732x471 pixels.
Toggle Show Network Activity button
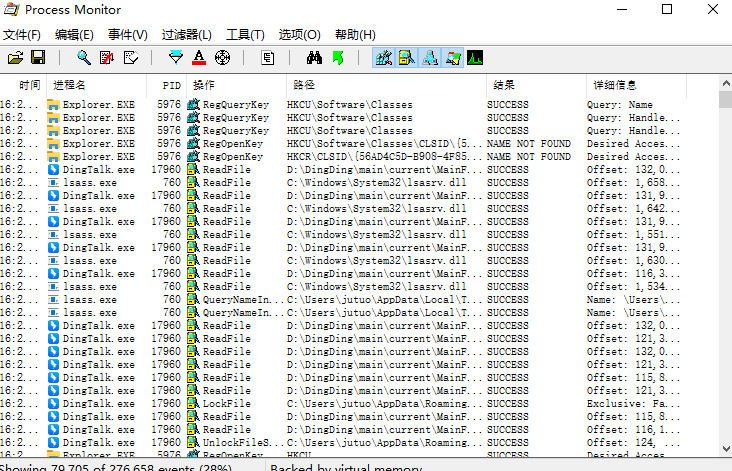pyautogui.click(x=429, y=58)
